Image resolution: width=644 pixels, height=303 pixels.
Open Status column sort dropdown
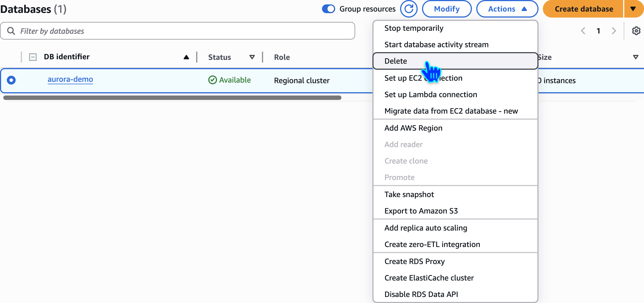pos(252,57)
